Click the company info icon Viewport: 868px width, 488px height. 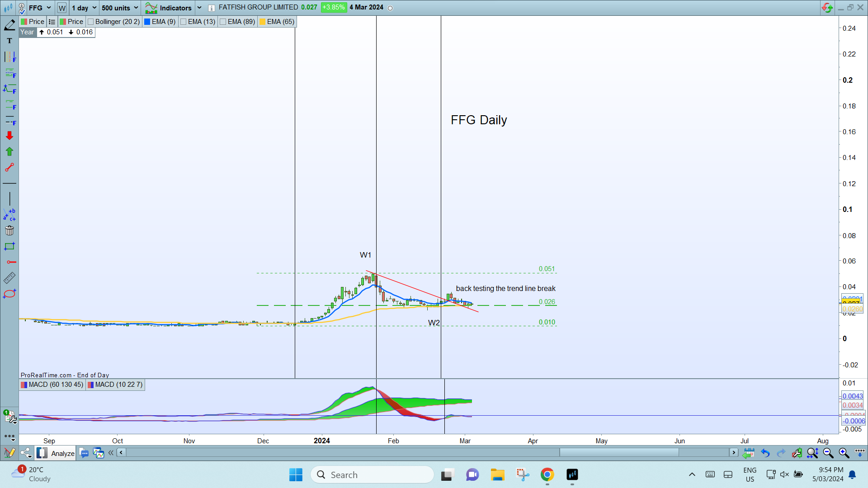click(x=211, y=8)
